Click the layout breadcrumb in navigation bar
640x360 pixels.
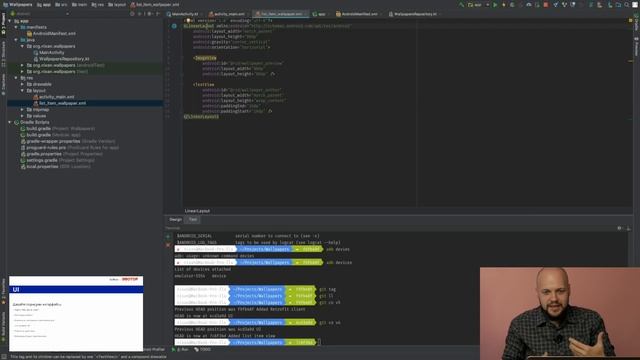coord(117,5)
